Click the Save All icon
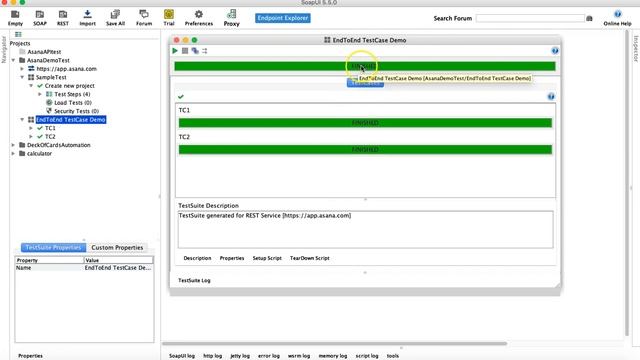The width and height of the screenshot is (640, 360). pyautogui.click(x=115, y=18)
